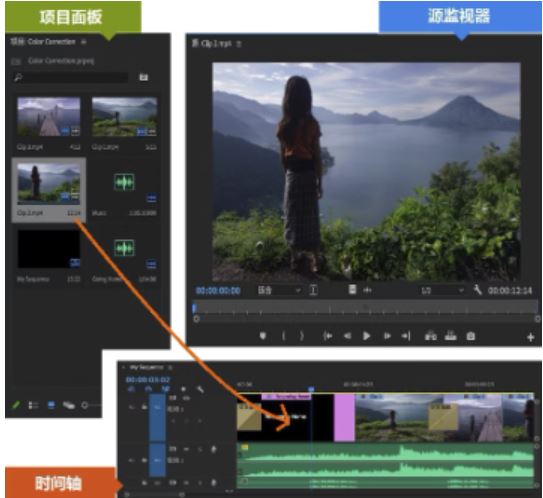Viewport: 543px width, 498px height.
Task: Toggle V1 source patching
Action: tap(132, 407)
